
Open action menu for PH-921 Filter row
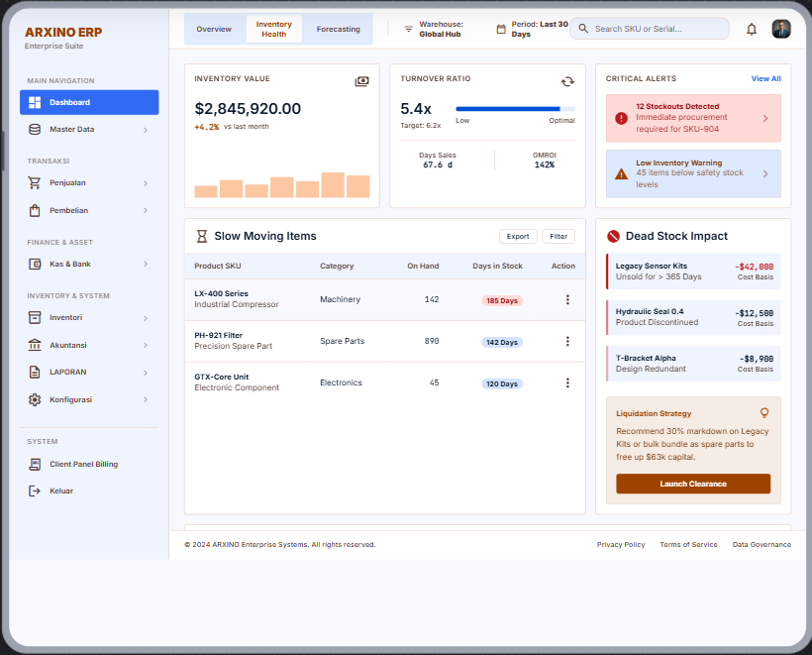click(x=567, y=341)
